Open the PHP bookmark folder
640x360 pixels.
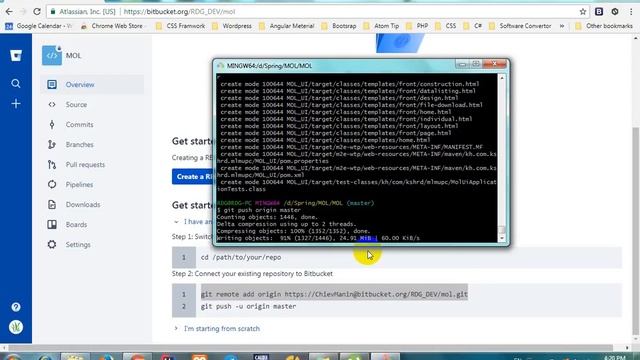pyautogui.click(x=417, y=26)
